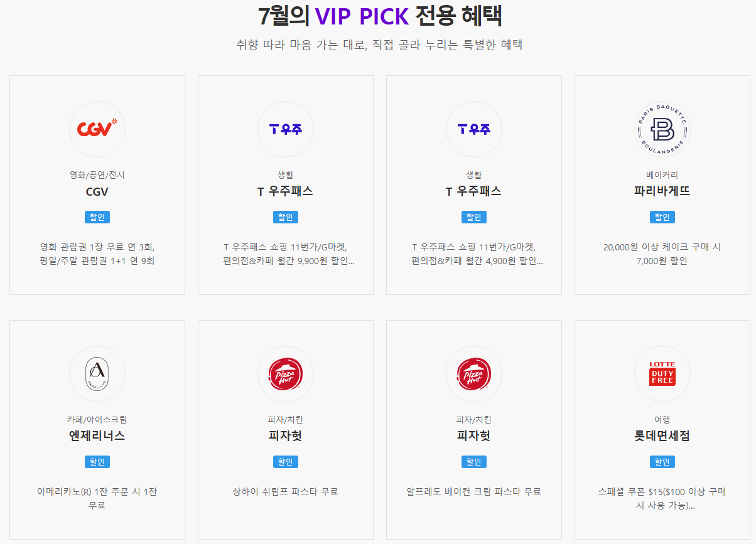This screenshot has width=756, height=544.
Task: Click the 할인 badge on the 롯데면세점 card
Action: coord(662,461)
